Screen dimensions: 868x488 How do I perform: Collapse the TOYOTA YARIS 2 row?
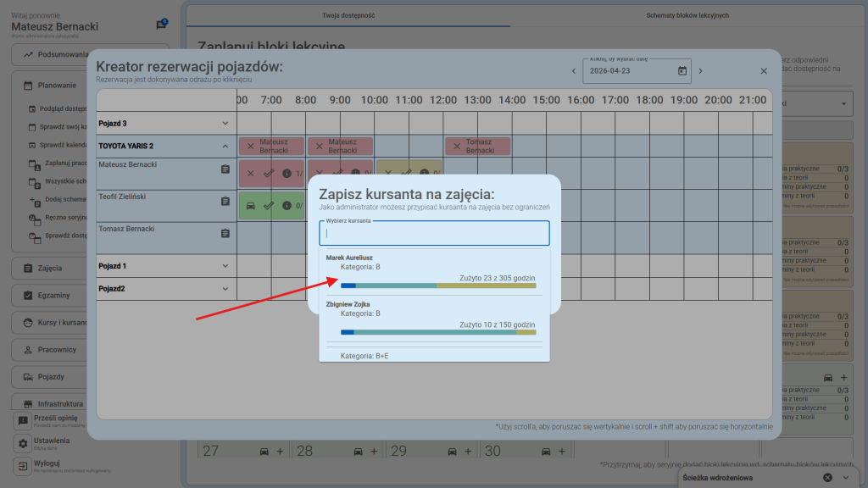coord(225,146)
